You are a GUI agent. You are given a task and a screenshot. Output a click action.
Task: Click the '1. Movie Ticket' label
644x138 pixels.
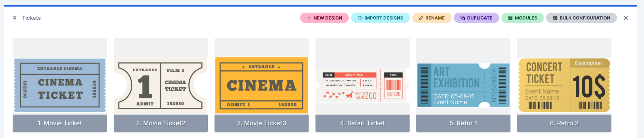(x=60, y=123)
